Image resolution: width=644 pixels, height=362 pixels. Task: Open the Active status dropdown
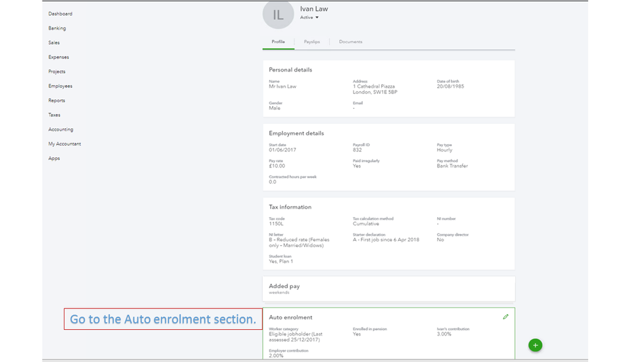pos(309,17)
